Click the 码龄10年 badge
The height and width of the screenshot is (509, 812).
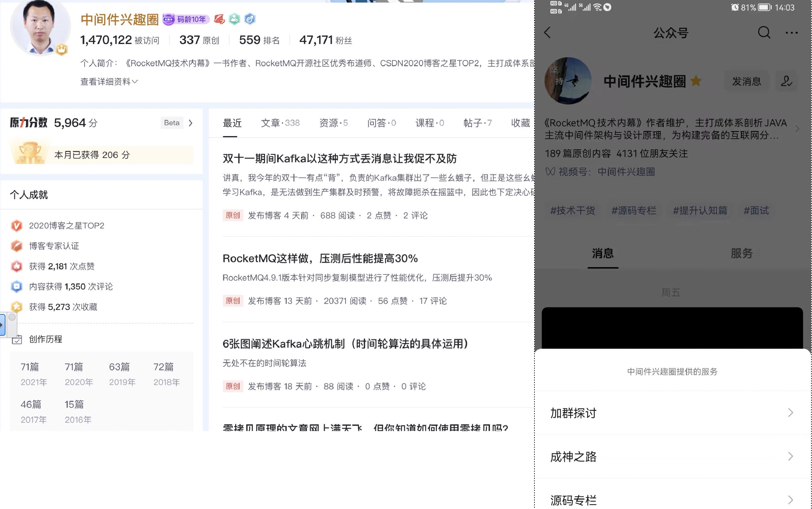click(x=186, y=19)
